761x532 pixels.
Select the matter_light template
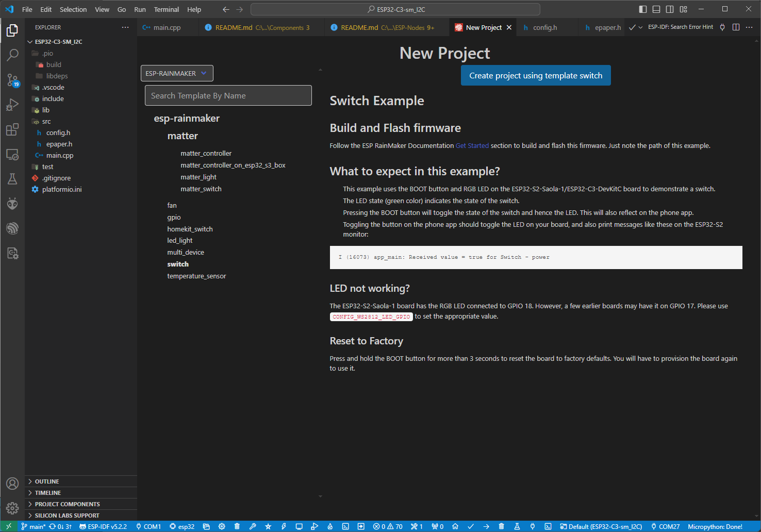(x=198, y=177)
